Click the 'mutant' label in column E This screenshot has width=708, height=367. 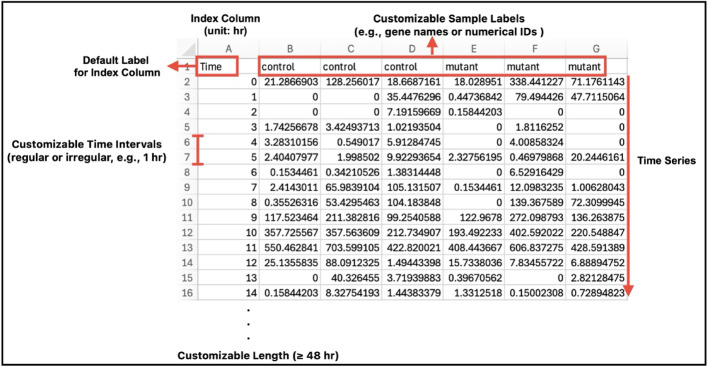(461, 67)
